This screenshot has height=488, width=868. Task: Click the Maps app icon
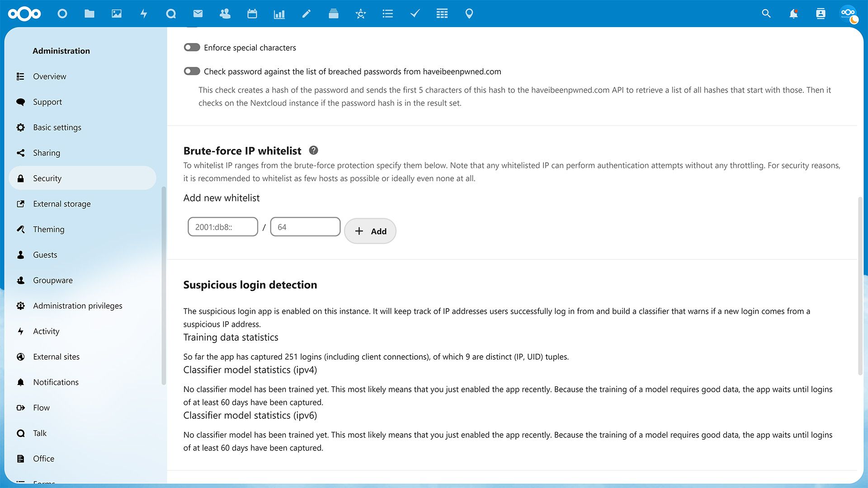click(x=469, y=13)
